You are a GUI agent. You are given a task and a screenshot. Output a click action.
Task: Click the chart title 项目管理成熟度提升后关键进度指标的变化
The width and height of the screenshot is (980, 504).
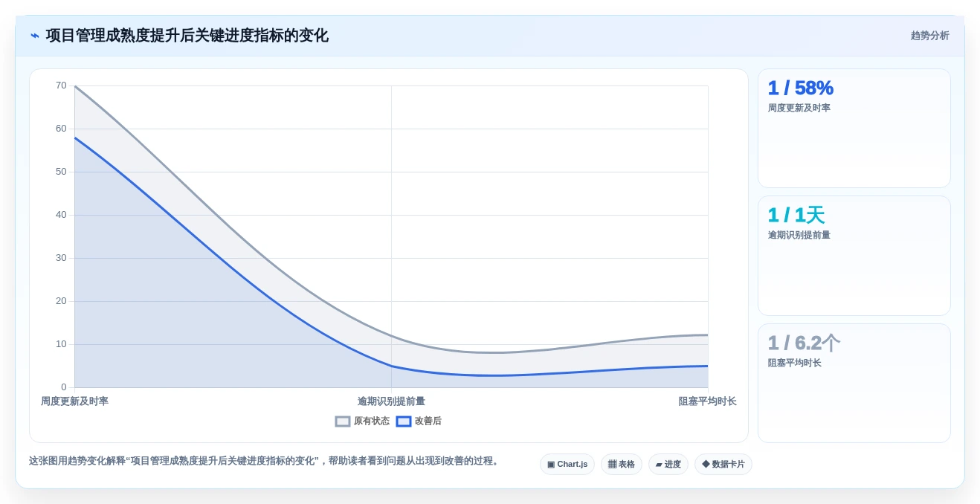coord(187,36)
